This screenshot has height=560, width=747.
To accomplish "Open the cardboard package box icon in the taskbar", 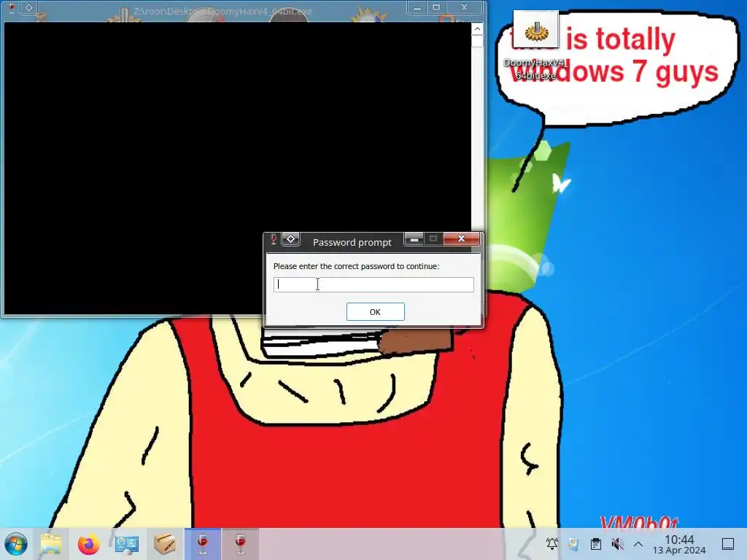I will tap(165, 544).
